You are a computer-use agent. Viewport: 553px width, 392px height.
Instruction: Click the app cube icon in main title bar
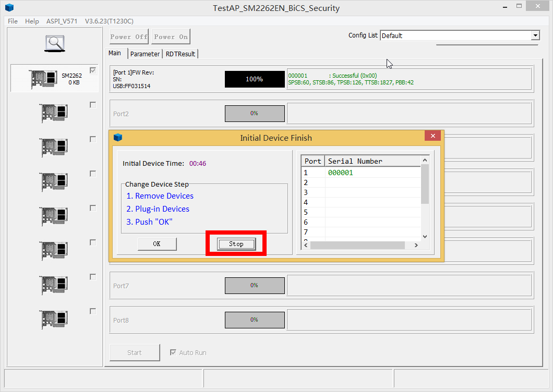coord(9,8)
